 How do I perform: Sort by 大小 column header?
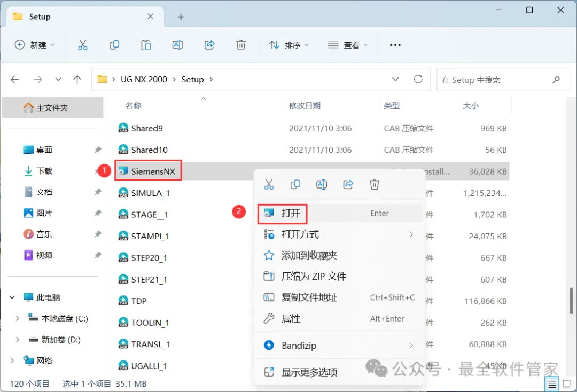471,106
